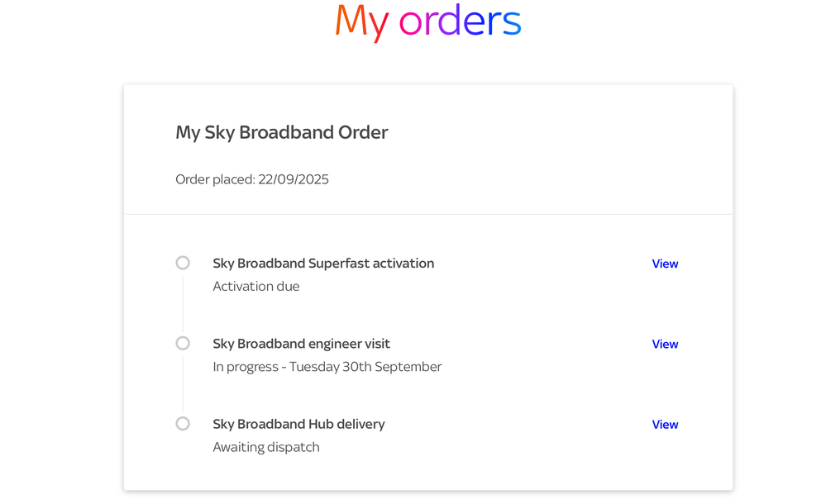View the Superfast activation details

pyautogui.click(x=665, y=264)
